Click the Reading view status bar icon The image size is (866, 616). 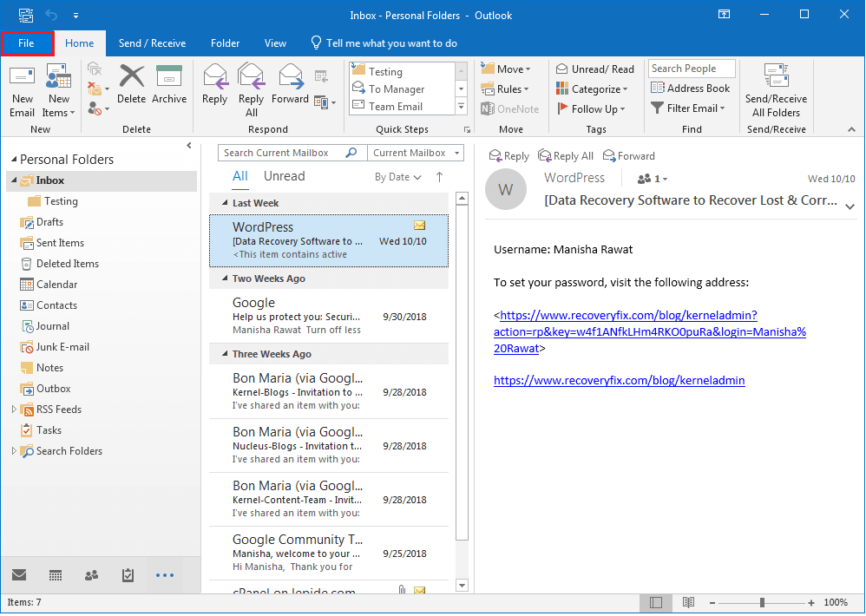point(688,602)
